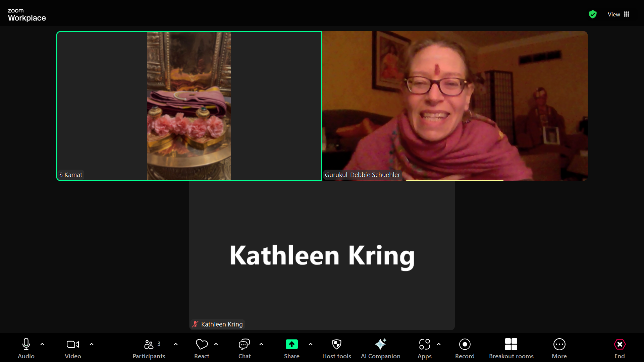The width and height of the screenshot is (644, 362).
Task: Select S Kamat's video tile
Action: click(189, 106)
